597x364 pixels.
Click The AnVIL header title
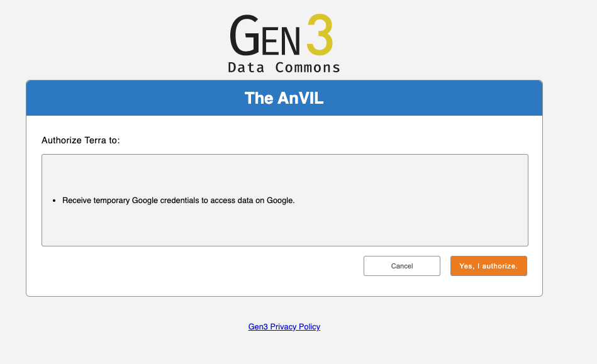(284, 98)
